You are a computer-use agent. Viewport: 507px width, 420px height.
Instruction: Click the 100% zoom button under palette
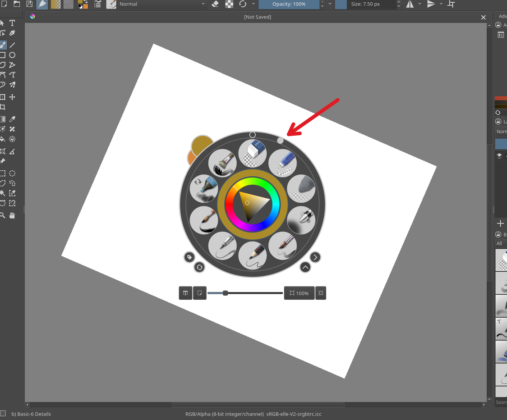pos(299,293)
